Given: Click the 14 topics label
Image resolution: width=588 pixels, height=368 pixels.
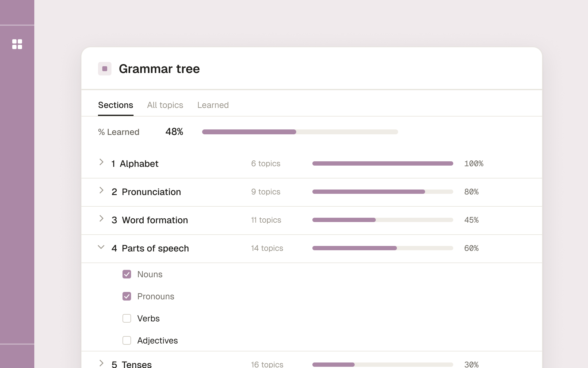Looking at the screenshot, I should tap(267, 248).
